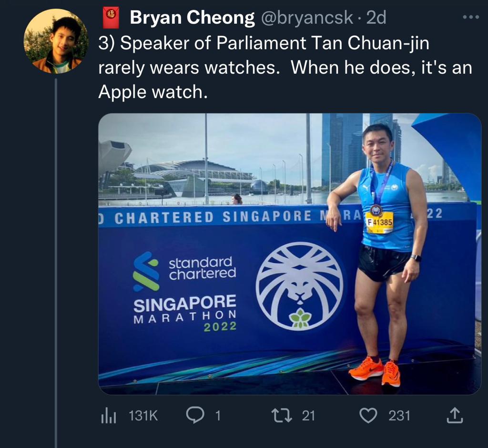Retweet using the retweet arrows icon

(x=282, y=416)
